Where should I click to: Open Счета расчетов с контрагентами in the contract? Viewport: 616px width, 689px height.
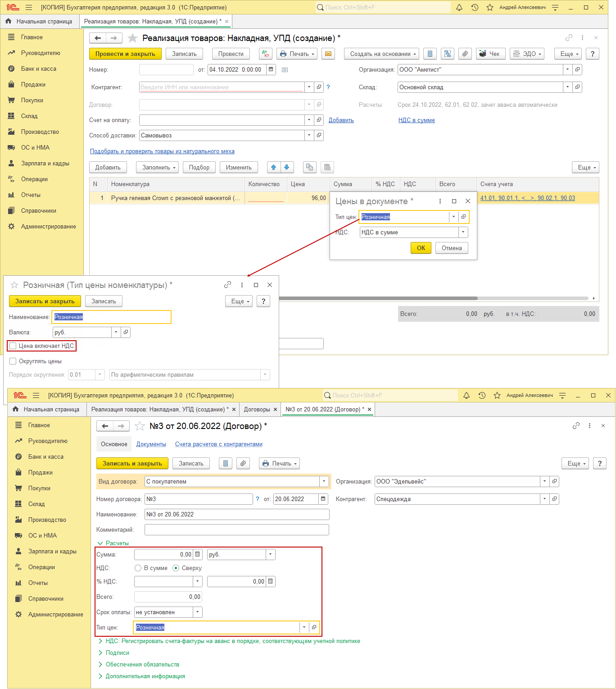[219, 444]
